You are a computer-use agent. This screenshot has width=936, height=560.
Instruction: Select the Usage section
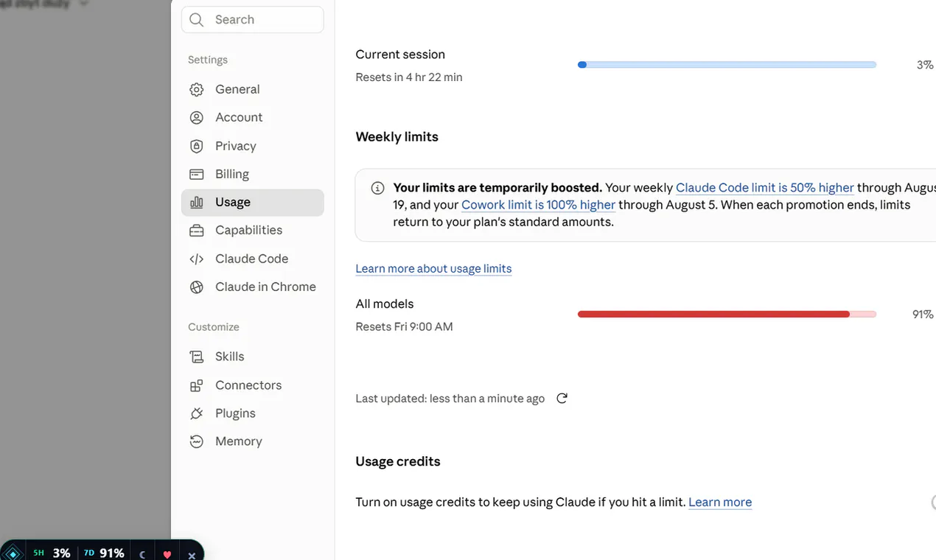pos(252,202)
